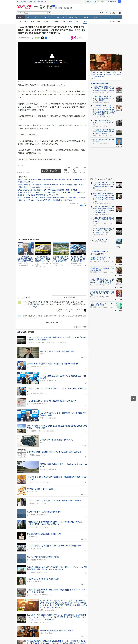Click the unavailable video player area
The width and height of the screenshot is (138, 644).
[x=52, y=61]
